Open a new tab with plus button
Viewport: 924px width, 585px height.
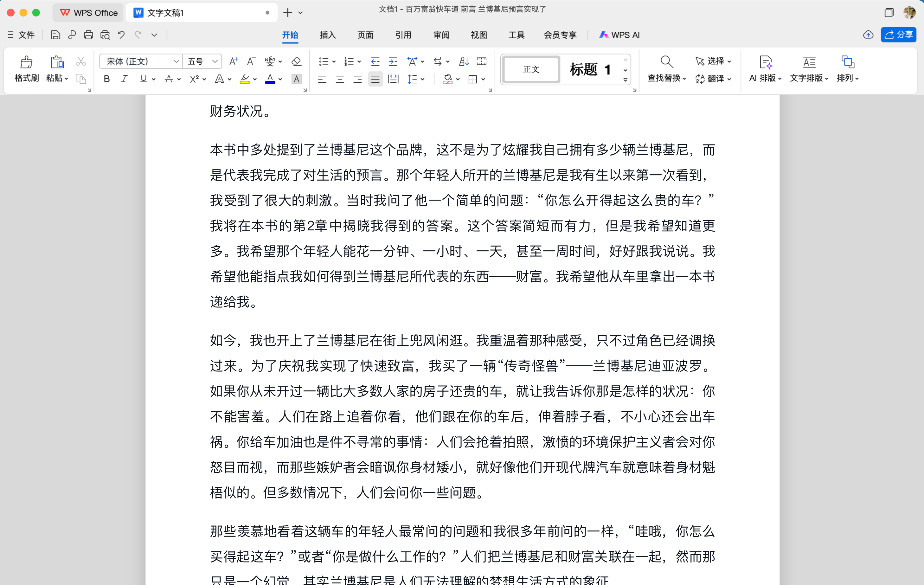pos(287,13)
